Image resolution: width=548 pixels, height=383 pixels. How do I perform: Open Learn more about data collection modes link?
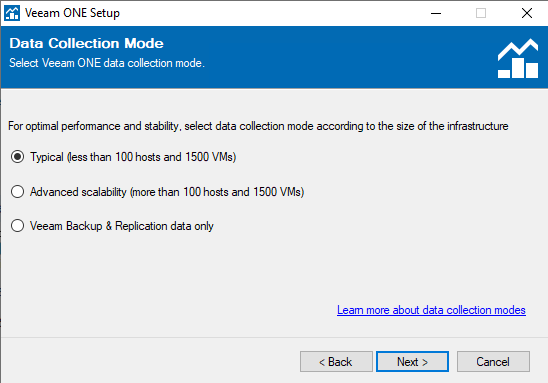tap(431, 310)
